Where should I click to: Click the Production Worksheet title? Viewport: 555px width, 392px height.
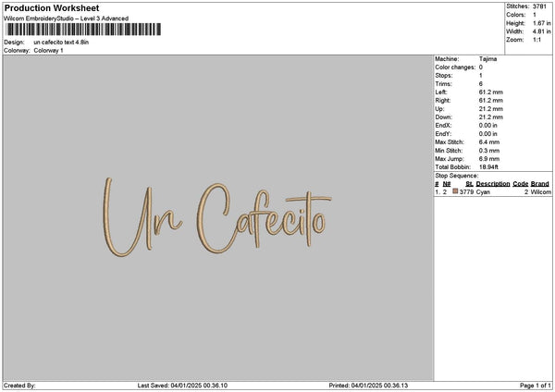[x=54, y=7]
